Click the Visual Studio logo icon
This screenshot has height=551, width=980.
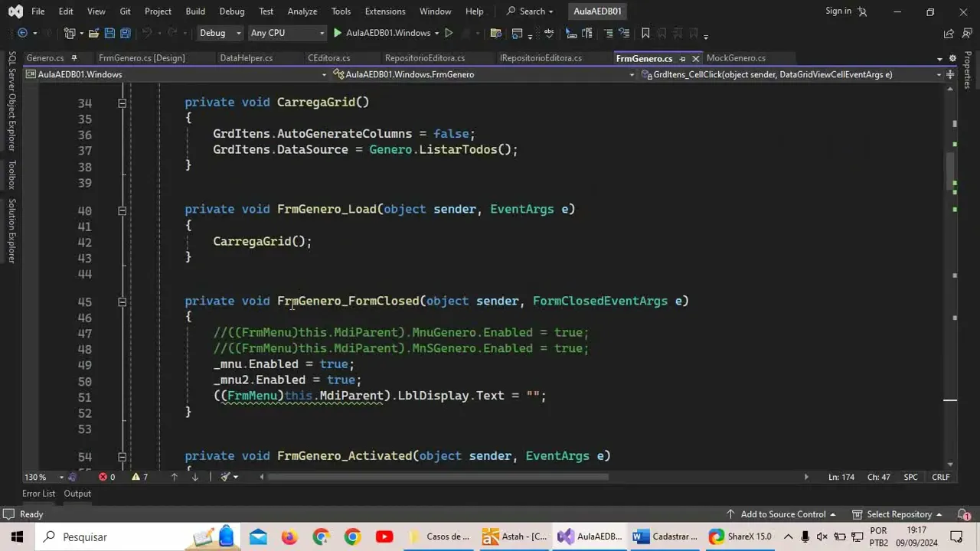[x=15, y=11]
